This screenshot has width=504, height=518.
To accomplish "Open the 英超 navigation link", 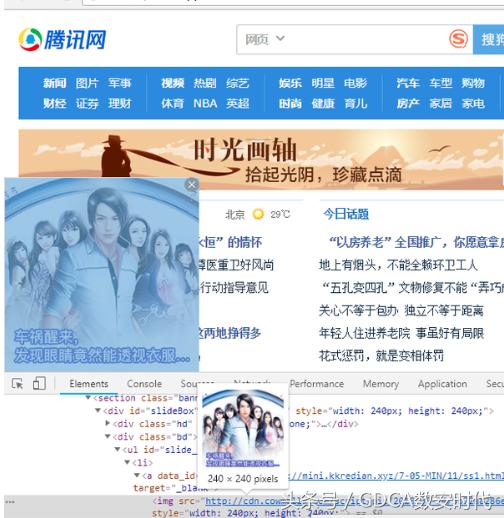I will pyautogui.click(x=238, y=104).
